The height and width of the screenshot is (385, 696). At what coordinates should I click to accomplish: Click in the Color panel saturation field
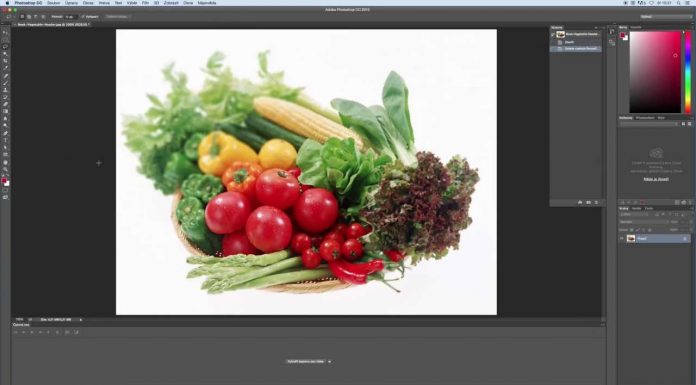tap(655, 71)
